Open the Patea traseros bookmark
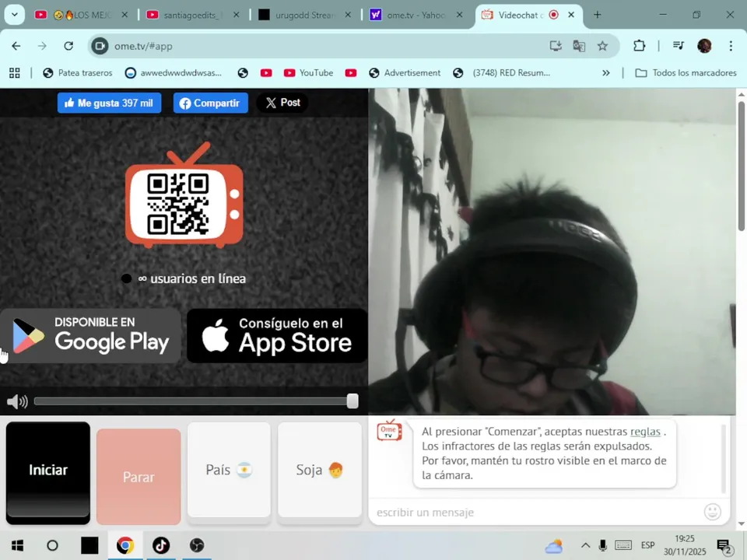 point(78,73)
